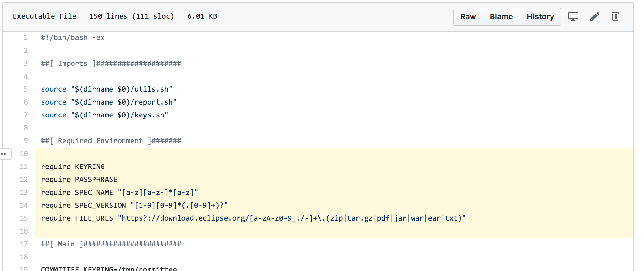Open the line 10 ellipsis actions menu
Image resolution: width=644 pixels, height=271 pixels.
[x=5, y=154]
